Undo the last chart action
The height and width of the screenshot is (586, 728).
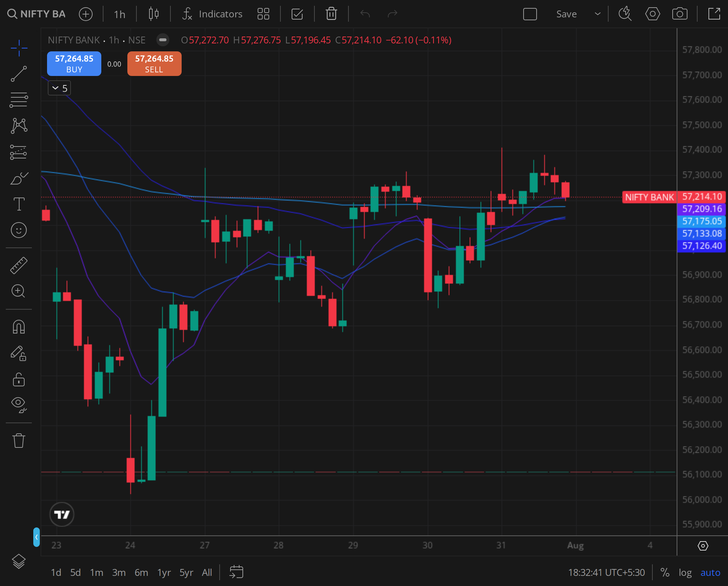pyautogui.click(x=365, y=14)
